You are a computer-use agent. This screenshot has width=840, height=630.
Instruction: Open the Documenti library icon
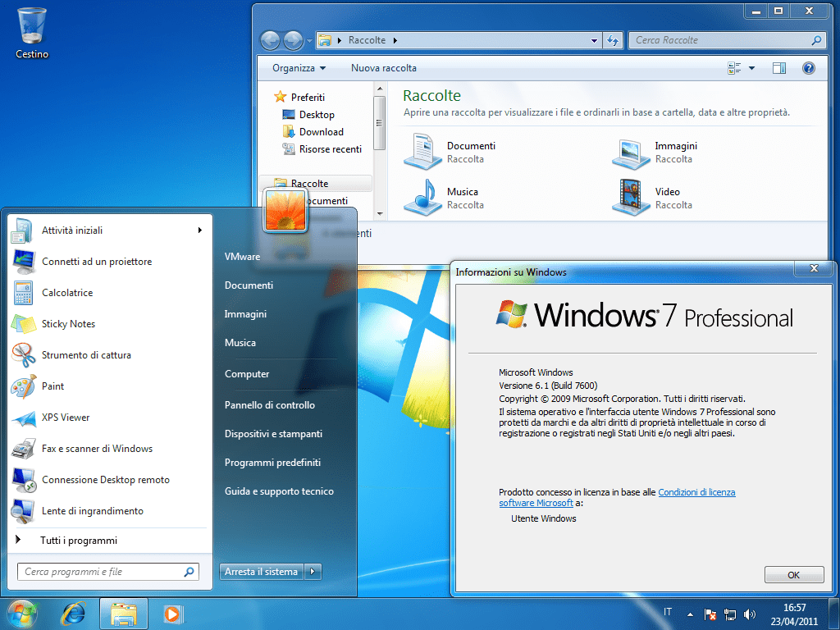(423, 152)
